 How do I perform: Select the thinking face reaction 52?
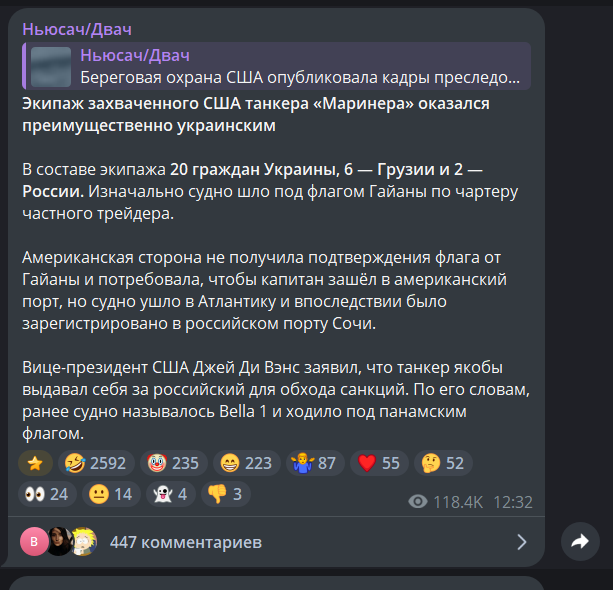[443, 463]
